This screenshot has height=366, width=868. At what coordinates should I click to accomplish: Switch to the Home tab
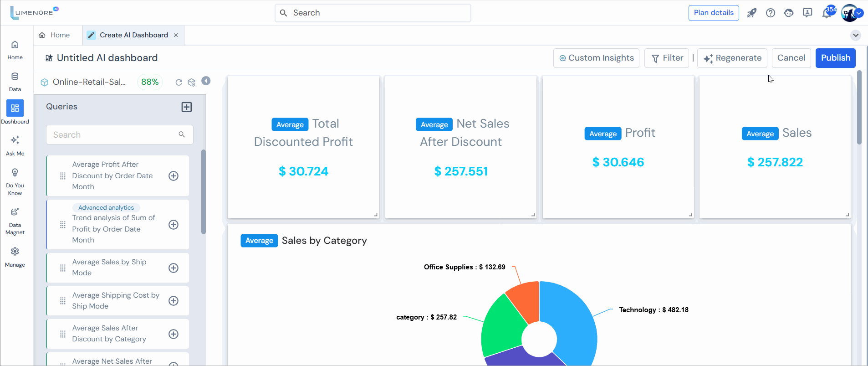[55, 35]
